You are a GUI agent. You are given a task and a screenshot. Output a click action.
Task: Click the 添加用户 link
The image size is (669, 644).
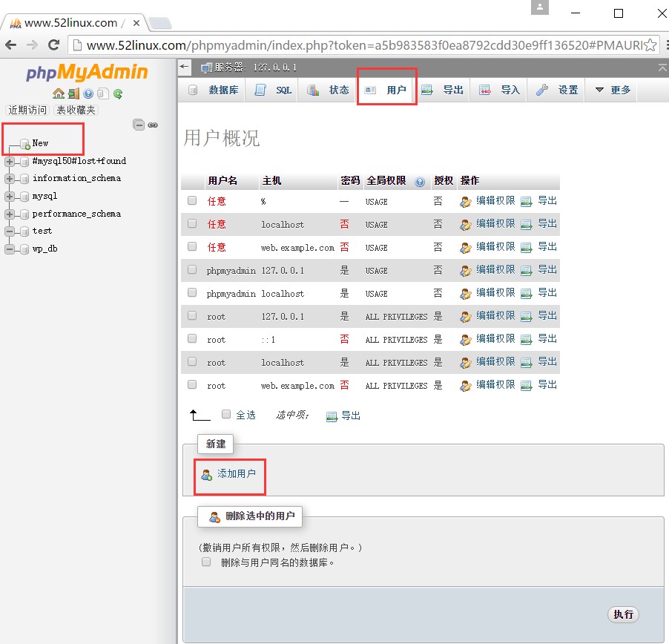[x=237, y=473]
